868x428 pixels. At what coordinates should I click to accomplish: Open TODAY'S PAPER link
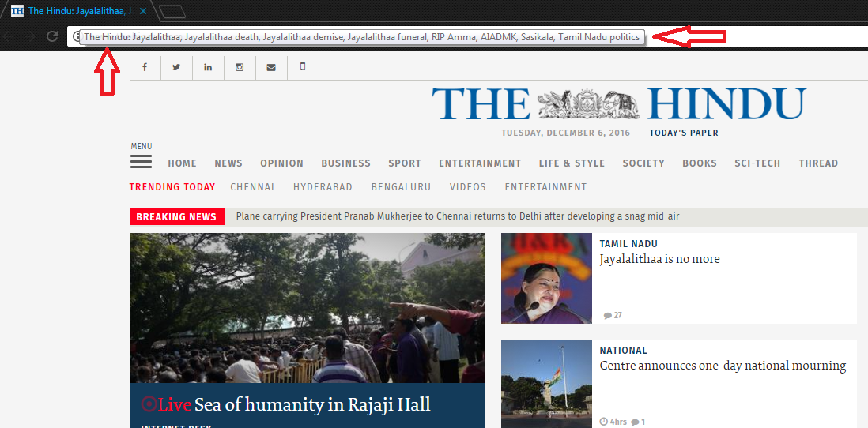[x=684, y=133]
